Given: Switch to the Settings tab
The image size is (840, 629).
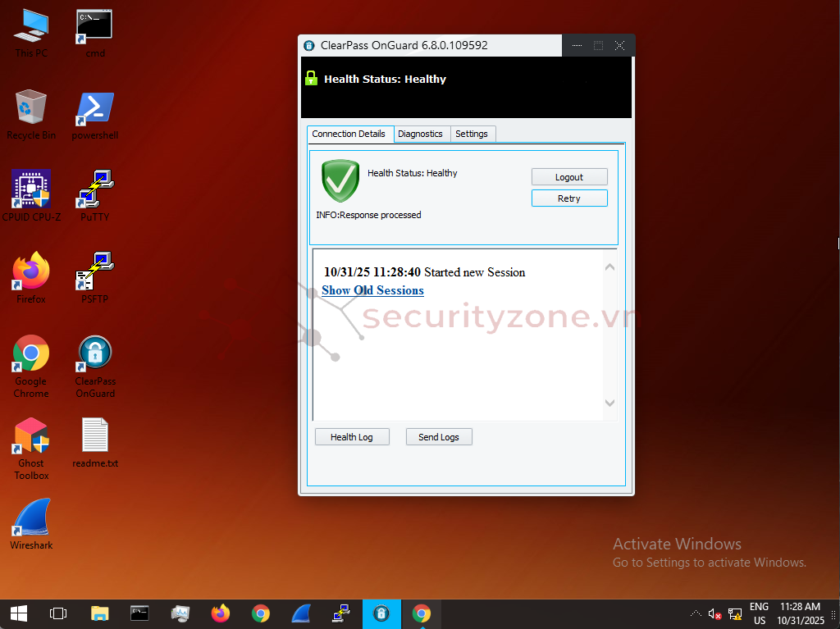Looking at the screenshot, I should tap(472, 134).
